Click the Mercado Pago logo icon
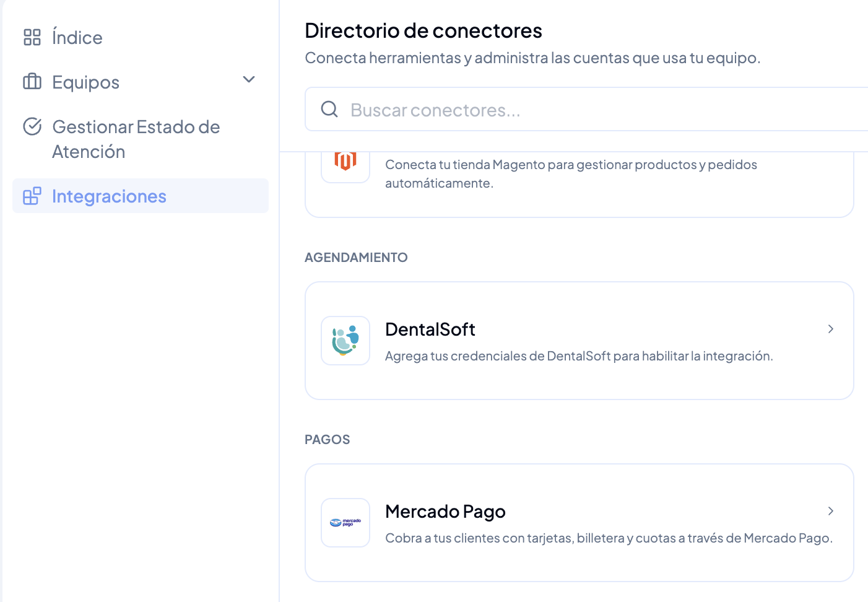The height and width of the screenshot is (602, 868). point(345,523)
